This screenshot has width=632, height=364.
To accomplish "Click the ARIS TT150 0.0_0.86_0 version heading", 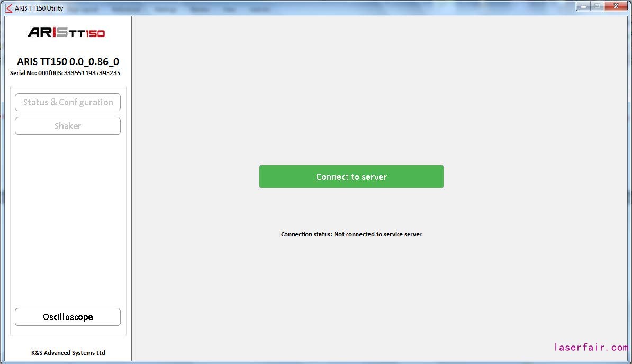I will [68, 61].
